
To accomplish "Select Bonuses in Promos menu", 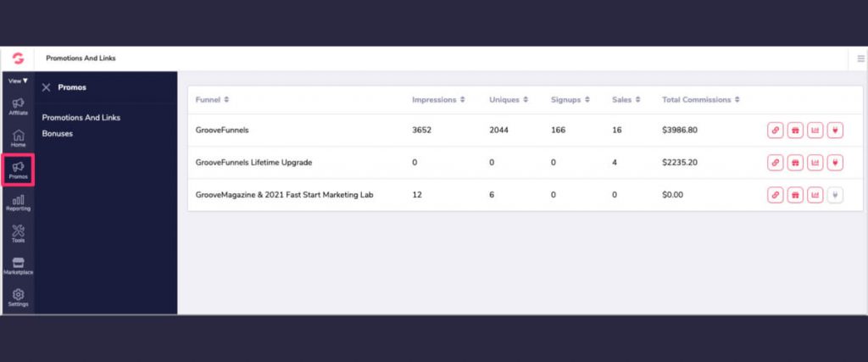I will coord(58,134).
